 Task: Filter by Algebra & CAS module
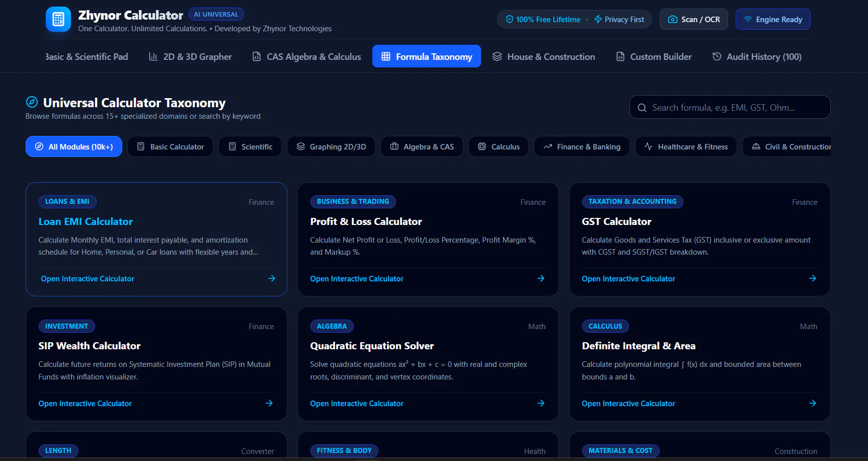(422, 146)
